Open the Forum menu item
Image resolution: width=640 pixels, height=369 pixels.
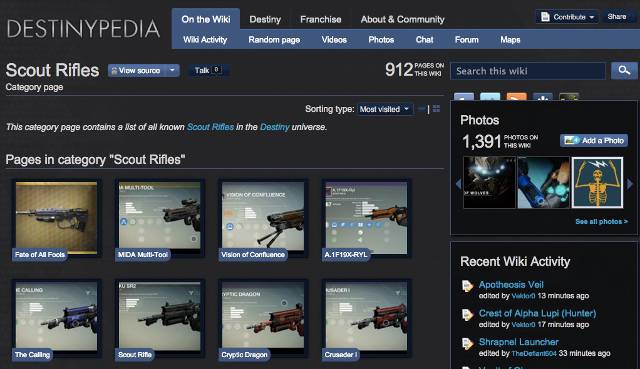466,40
